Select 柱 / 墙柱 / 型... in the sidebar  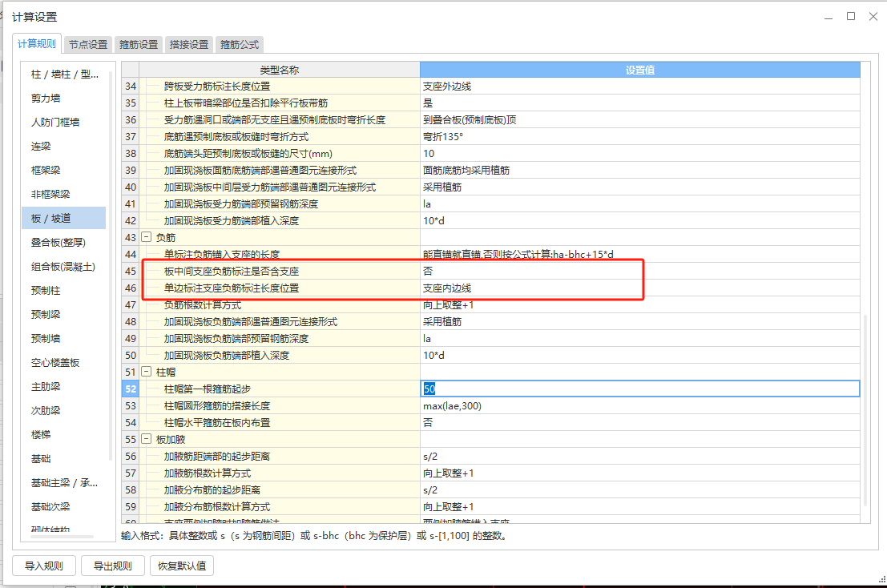64,74
